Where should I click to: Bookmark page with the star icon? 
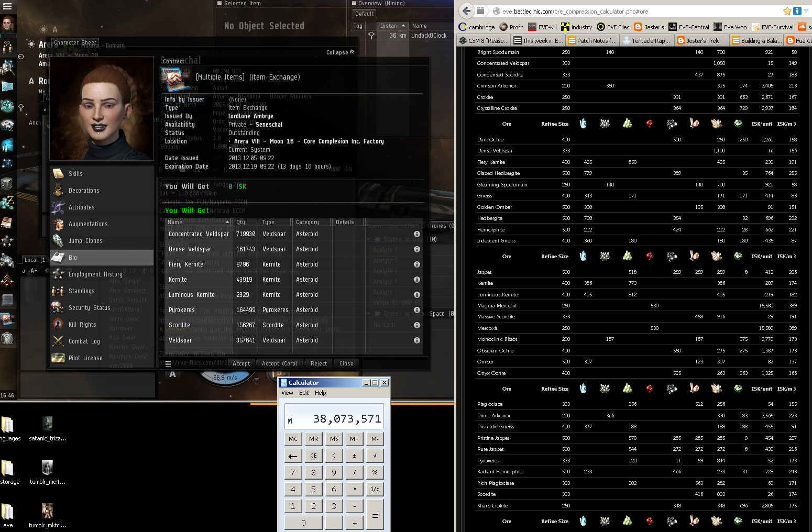pyautogui.click(x=787, y=11)
